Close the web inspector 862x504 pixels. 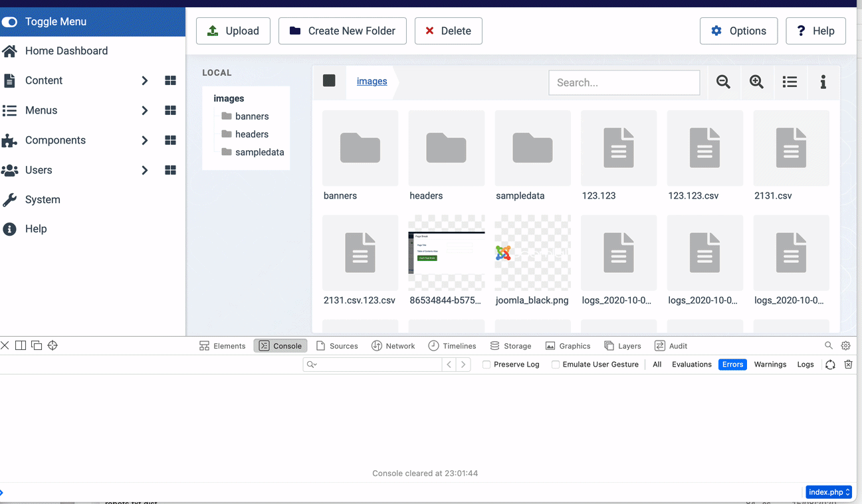[5, 345]
